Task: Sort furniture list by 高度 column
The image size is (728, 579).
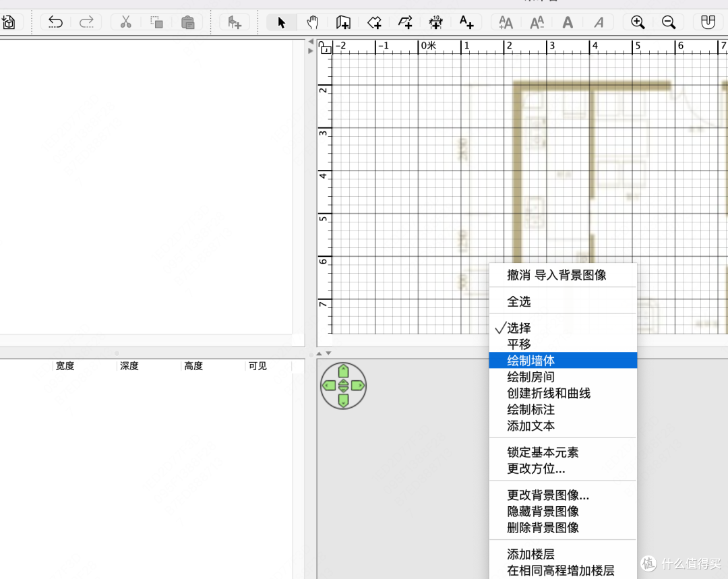Action: [x=193, y=366]
